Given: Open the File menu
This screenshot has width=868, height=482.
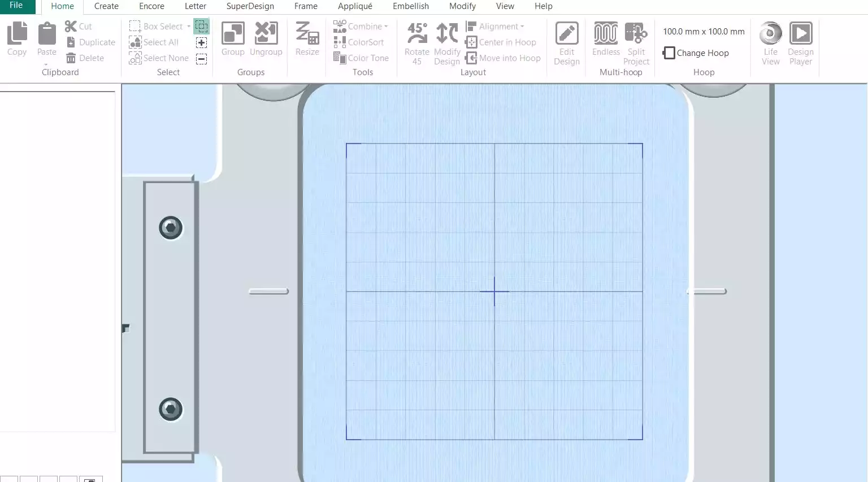Looking at the screenshot, I should (17, 6).
